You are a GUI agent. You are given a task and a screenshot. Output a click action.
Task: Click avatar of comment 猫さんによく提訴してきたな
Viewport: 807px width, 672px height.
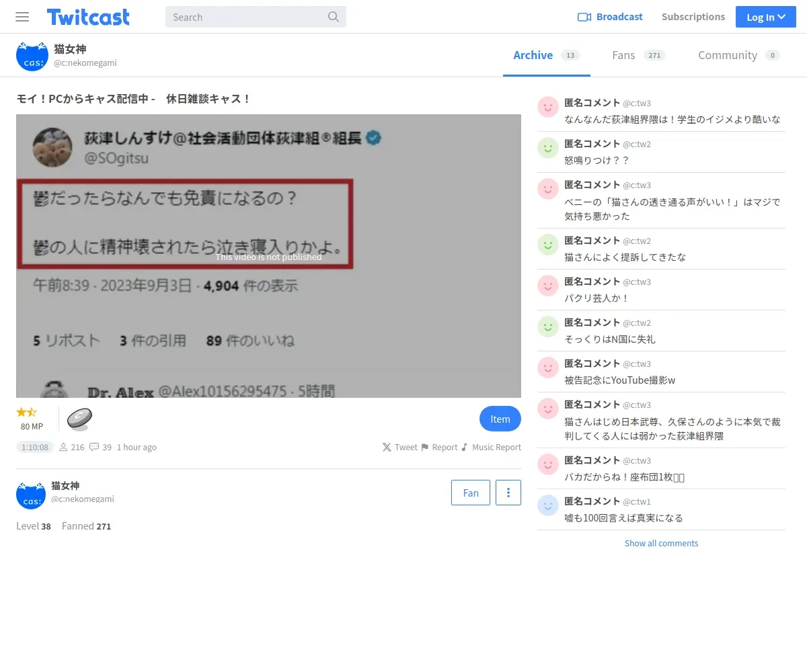coord(548,245)
